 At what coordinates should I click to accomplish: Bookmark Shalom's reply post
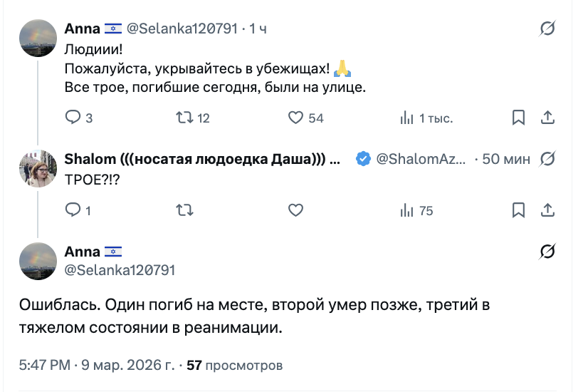pos(519,210)
